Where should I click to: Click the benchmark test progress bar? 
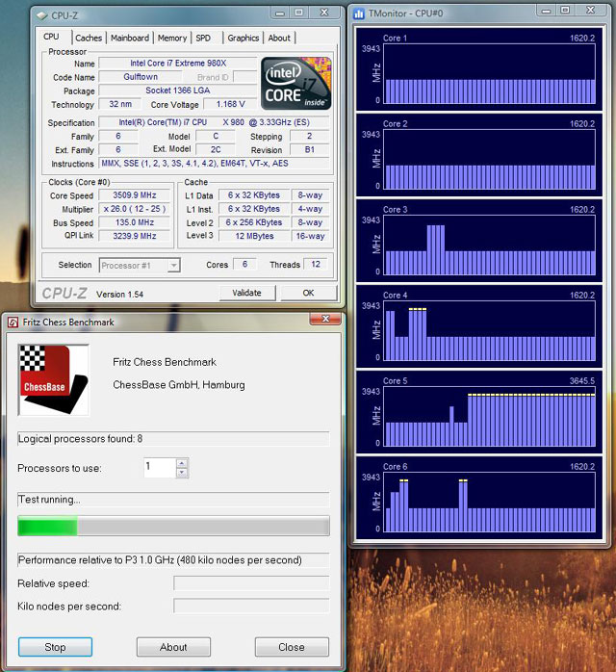click(173, 526)
